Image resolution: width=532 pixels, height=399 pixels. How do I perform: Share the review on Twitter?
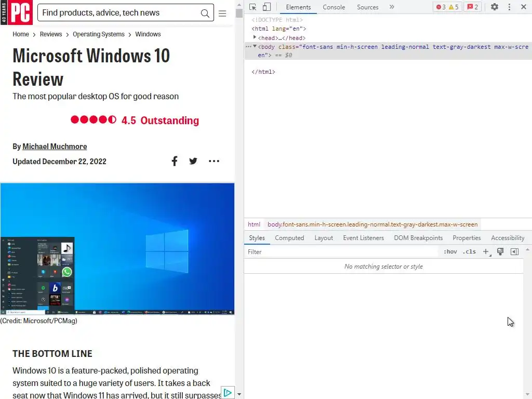click(193, 161)
